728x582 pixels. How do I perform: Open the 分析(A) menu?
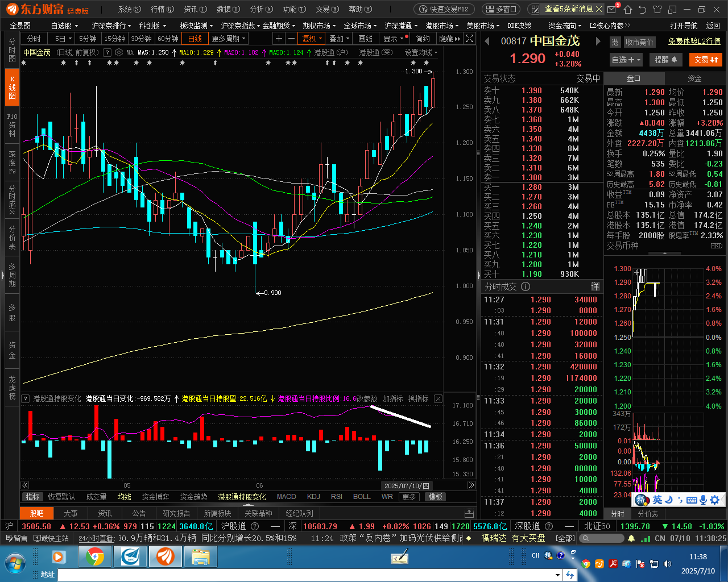262,9
